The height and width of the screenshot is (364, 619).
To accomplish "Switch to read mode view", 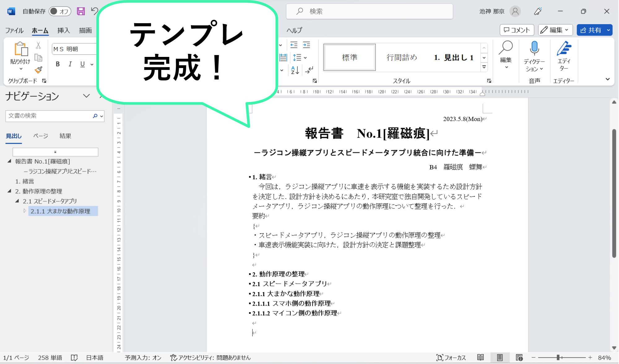I will tap(480, 358).
